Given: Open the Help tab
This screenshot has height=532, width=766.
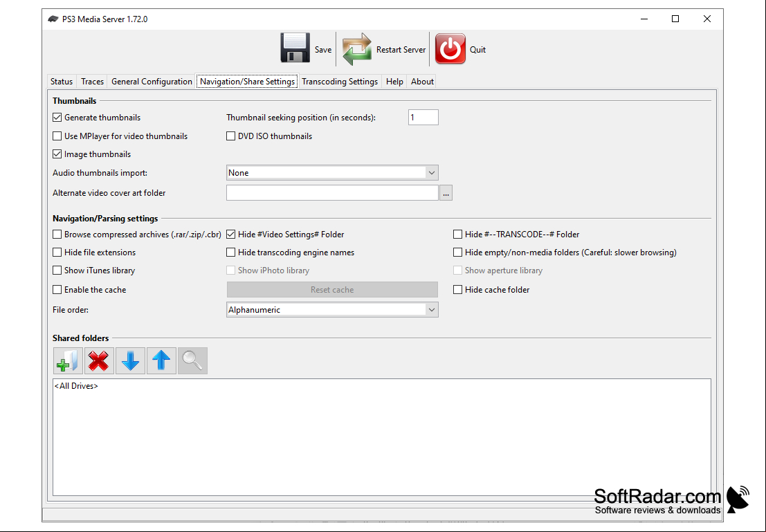Looking at the screenshot, I should coord(394,81).
